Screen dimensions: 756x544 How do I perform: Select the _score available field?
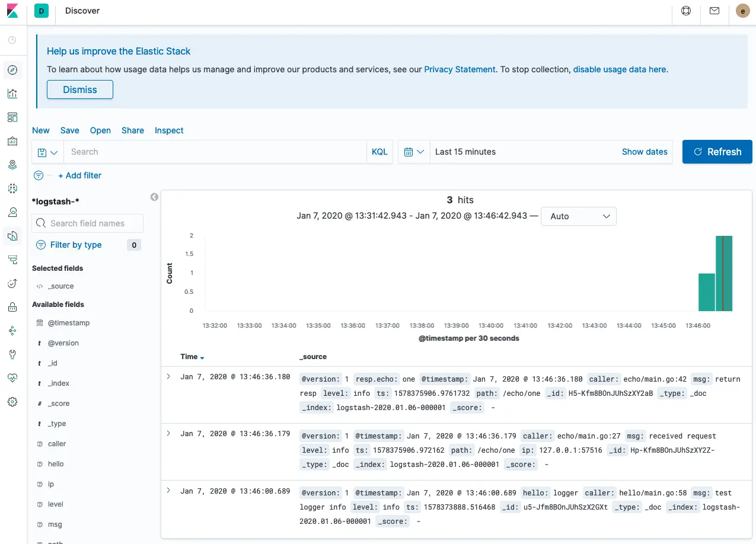[x=58, y=404]
